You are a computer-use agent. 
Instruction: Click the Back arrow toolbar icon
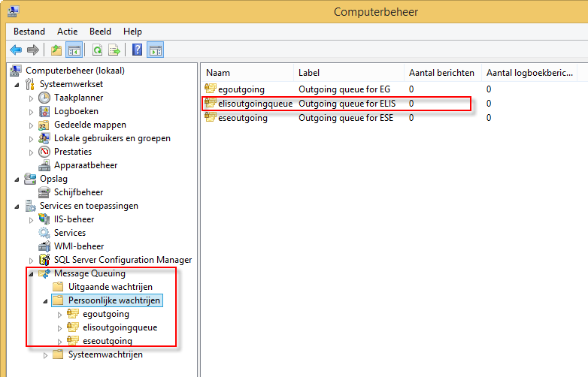point(16,50)
